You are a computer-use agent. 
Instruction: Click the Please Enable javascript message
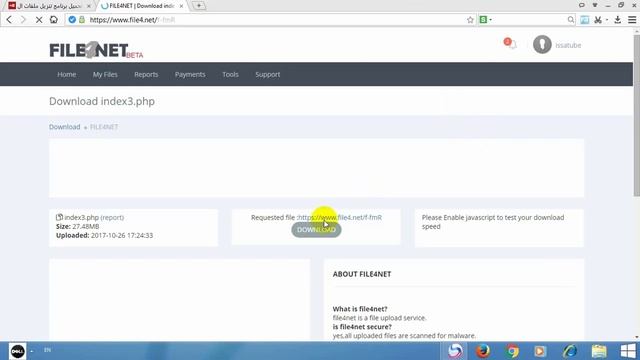(x=493, y=222)
